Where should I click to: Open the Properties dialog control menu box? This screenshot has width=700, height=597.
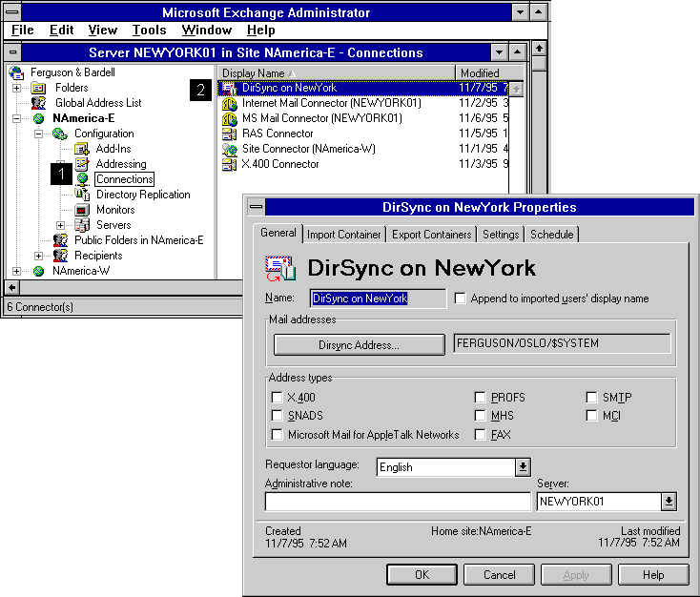click(x=257, y=207)
